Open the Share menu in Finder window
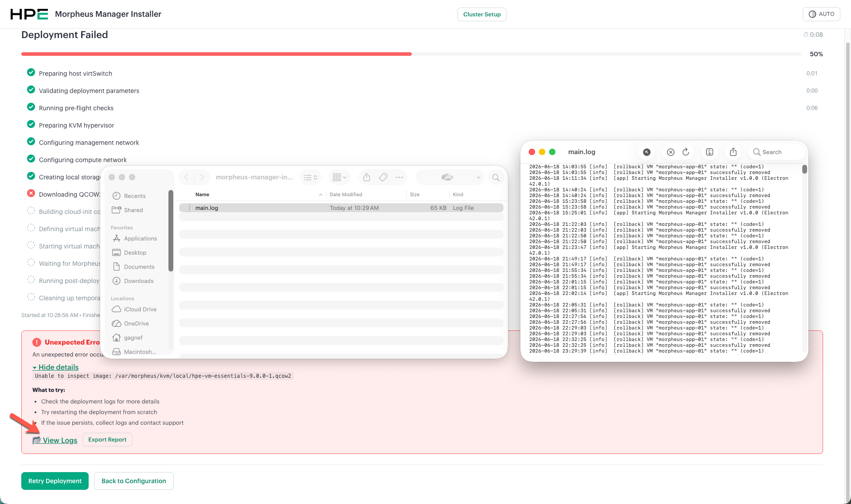This screenshot has height=504, width=851. click(367, 177)
